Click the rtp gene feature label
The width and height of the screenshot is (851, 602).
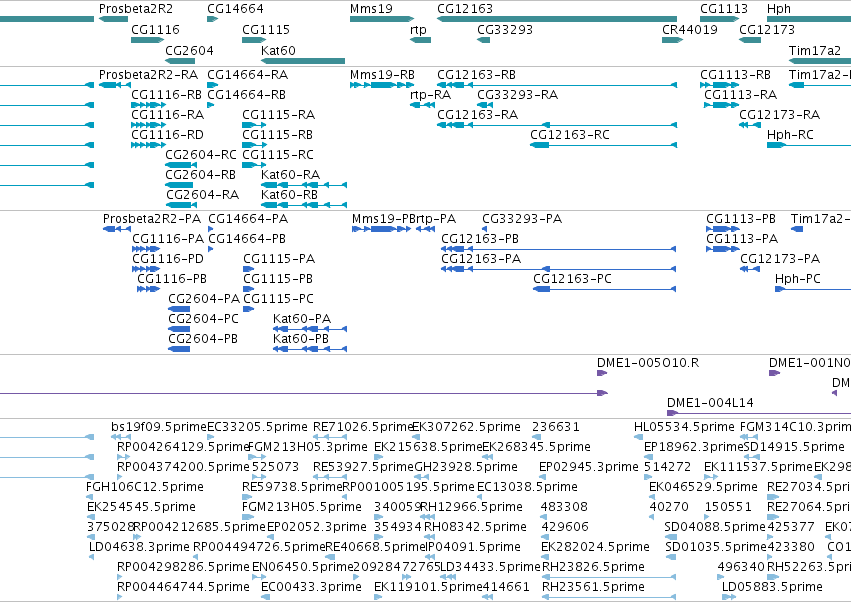tap(418, 29)
